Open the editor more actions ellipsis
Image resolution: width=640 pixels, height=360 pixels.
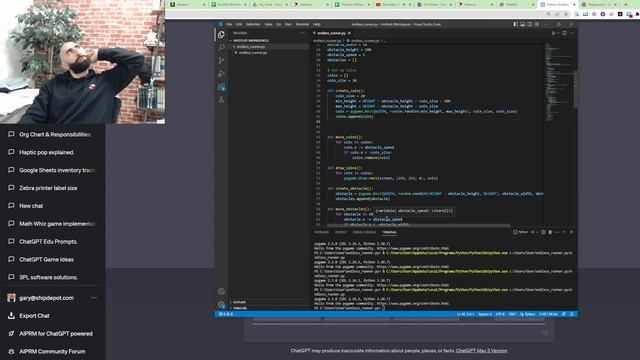pyautogui.click(x=571, y=33)
